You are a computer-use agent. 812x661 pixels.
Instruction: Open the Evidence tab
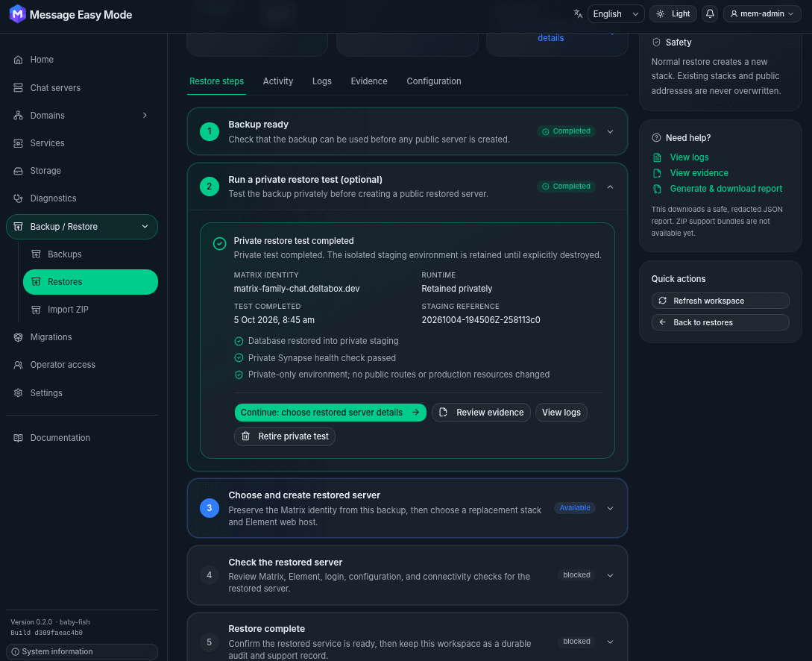coord(368,81)
